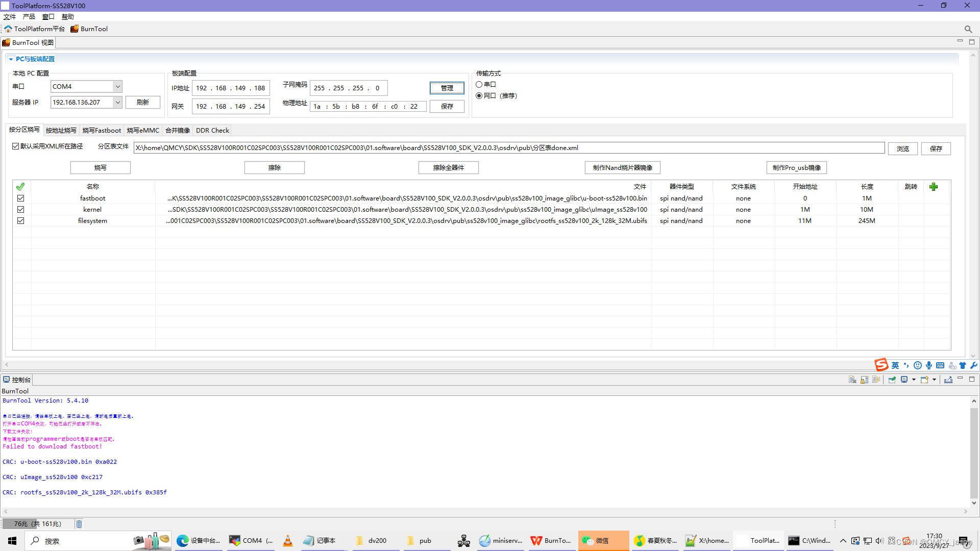Click the search magnifier icon in toolbar
Screen dimensions: 980x551
click(968, 29)
